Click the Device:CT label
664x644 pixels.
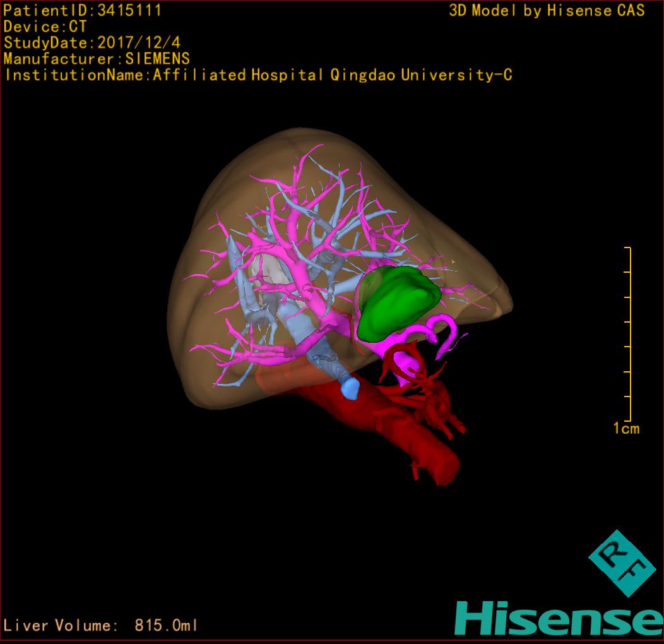45,27
